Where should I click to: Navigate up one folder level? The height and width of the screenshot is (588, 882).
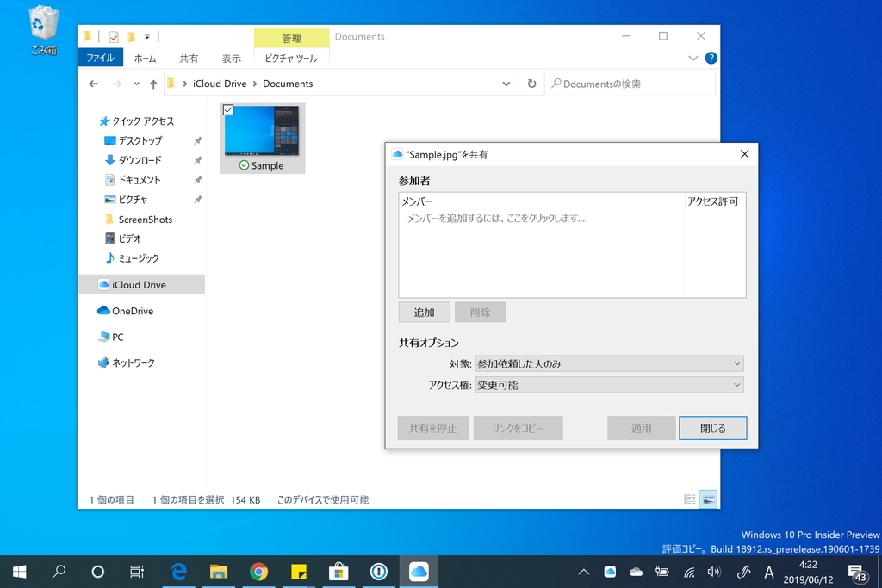pos(153,83)
